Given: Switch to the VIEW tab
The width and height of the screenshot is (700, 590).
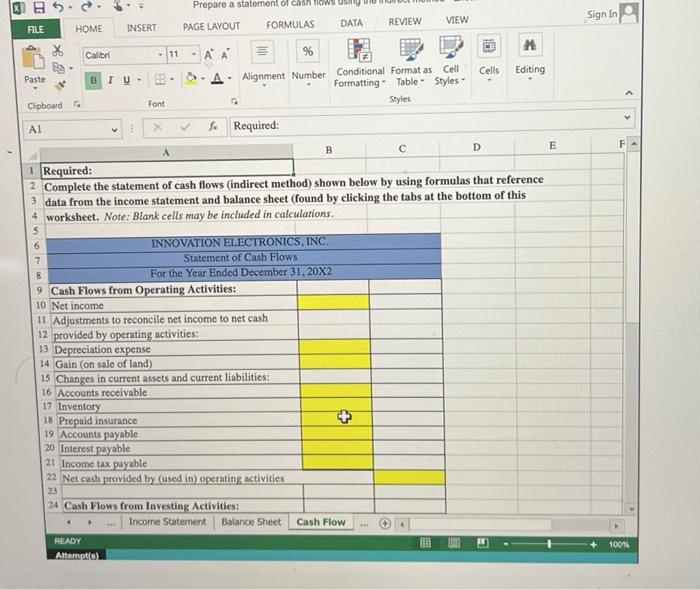Looking at the screenshot, I should click(x=457, y=20).
